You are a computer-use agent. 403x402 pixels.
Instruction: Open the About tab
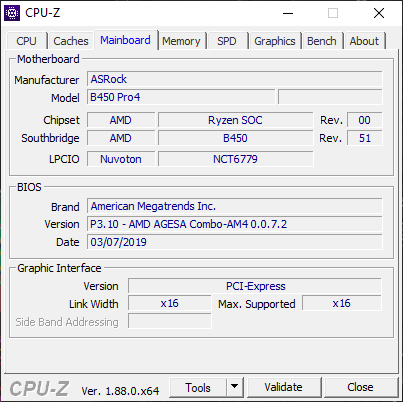(364, 41)
